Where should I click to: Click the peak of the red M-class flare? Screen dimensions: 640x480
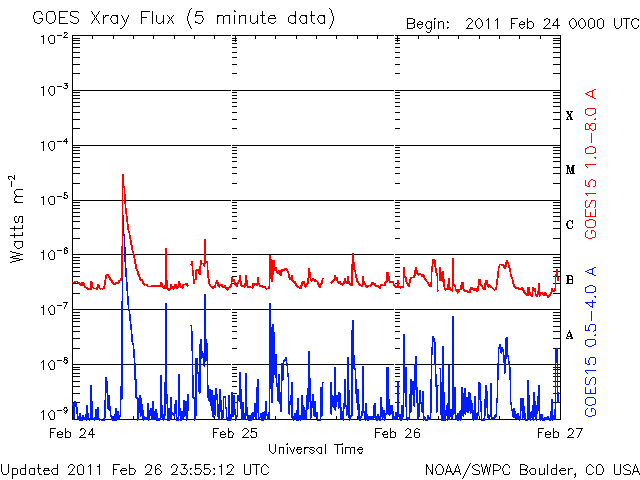(123, 175)
